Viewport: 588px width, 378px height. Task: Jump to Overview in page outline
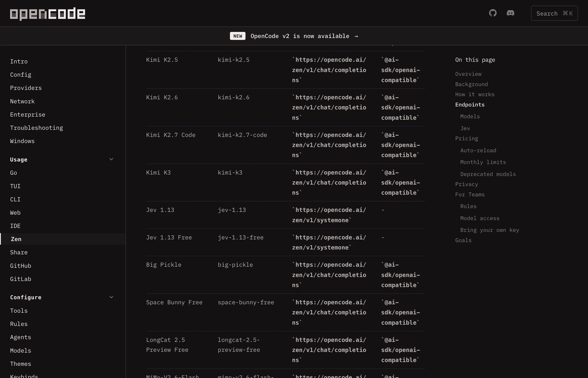468,74
